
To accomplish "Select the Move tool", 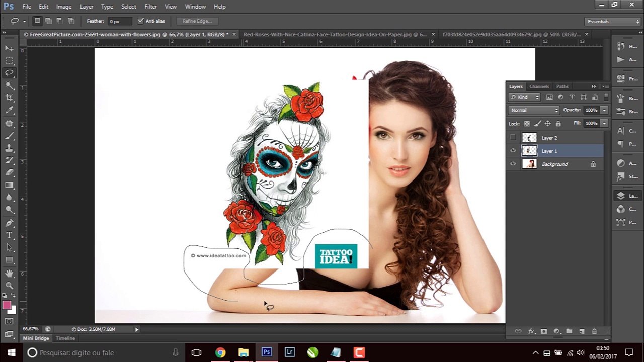I will pos(9,48).
